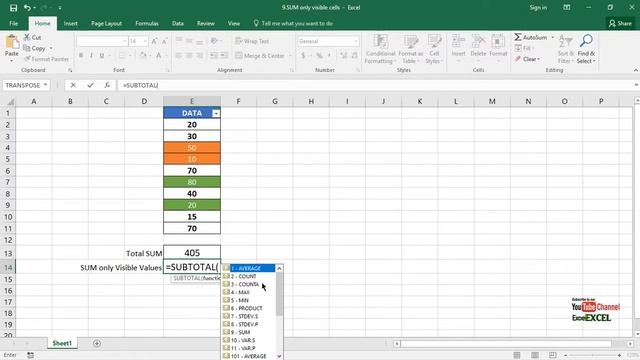Switch to Page Break Preview in status bar
The height and width of the screenshot is (360, 640).
553,355
